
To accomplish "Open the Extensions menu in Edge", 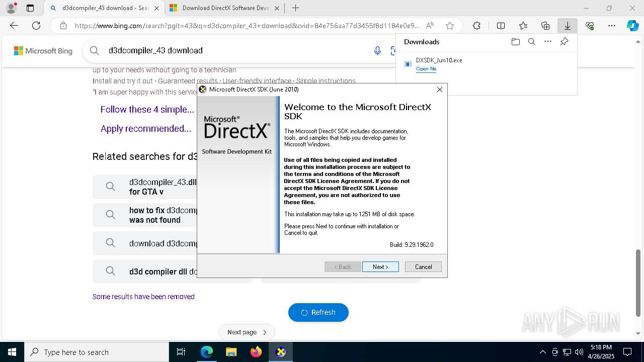I will coord(476,26).
